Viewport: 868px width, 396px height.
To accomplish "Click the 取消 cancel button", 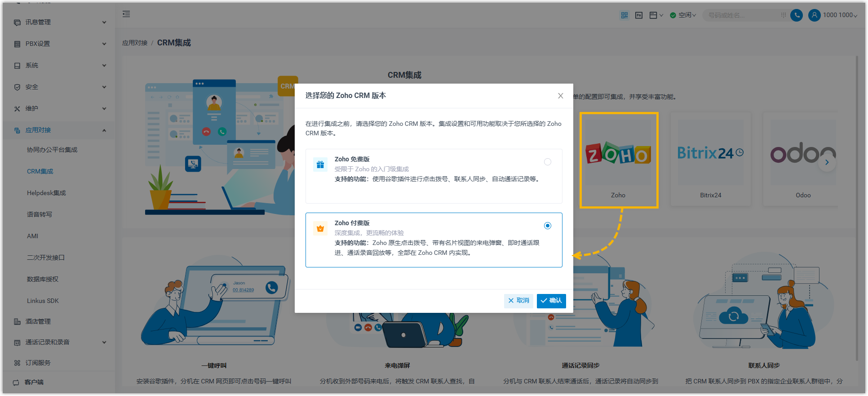I will point(518,301).
